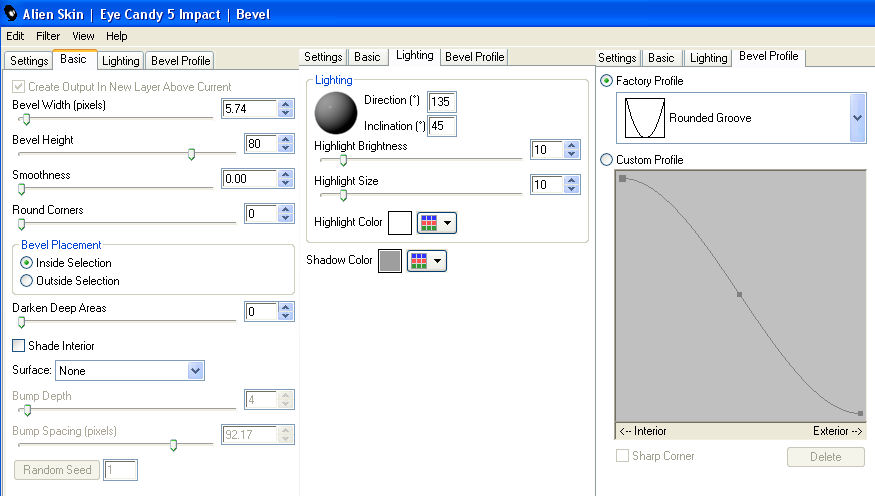The width and height of the screenshot is (875, 496).
Task: Increase Smoothness with up arrow
Action: [286, 174]
